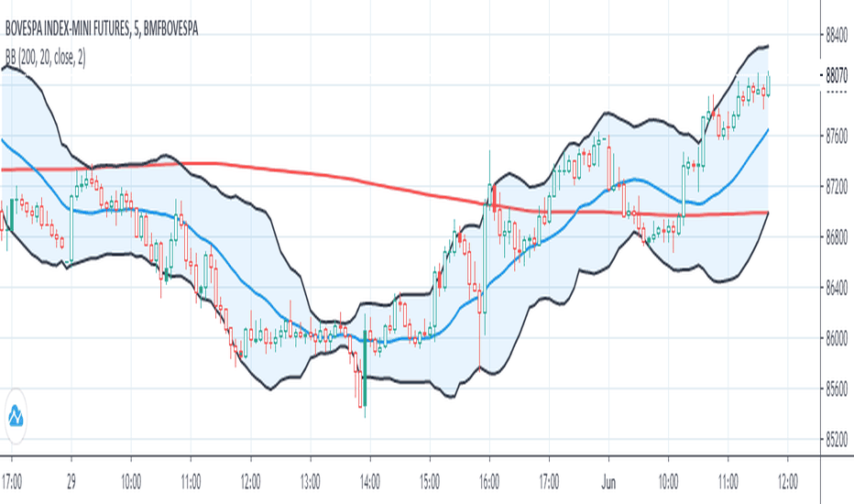
Task: Click the 10:00 label after Jun
Action: click(668, 482)
